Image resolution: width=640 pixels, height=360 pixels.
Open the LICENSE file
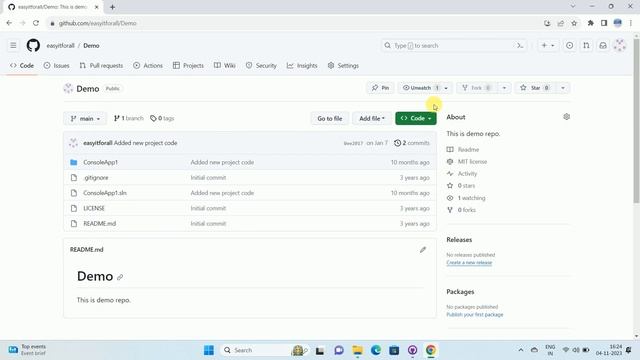click(94, 208)
